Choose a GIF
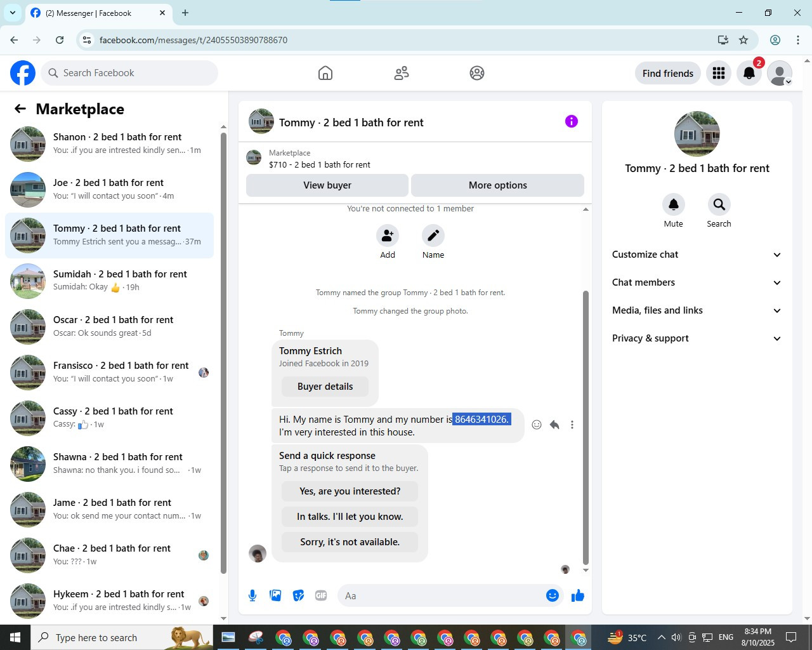 coord(321,595)
